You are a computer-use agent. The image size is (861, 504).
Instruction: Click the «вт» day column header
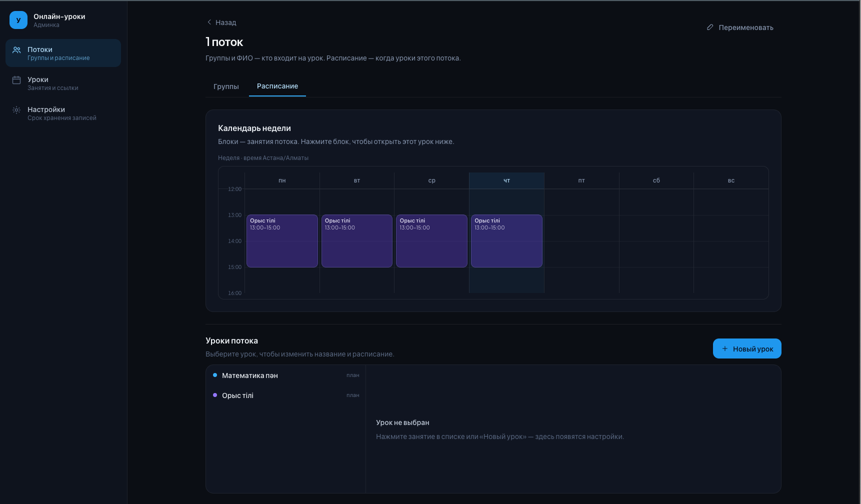coord(357,180)
